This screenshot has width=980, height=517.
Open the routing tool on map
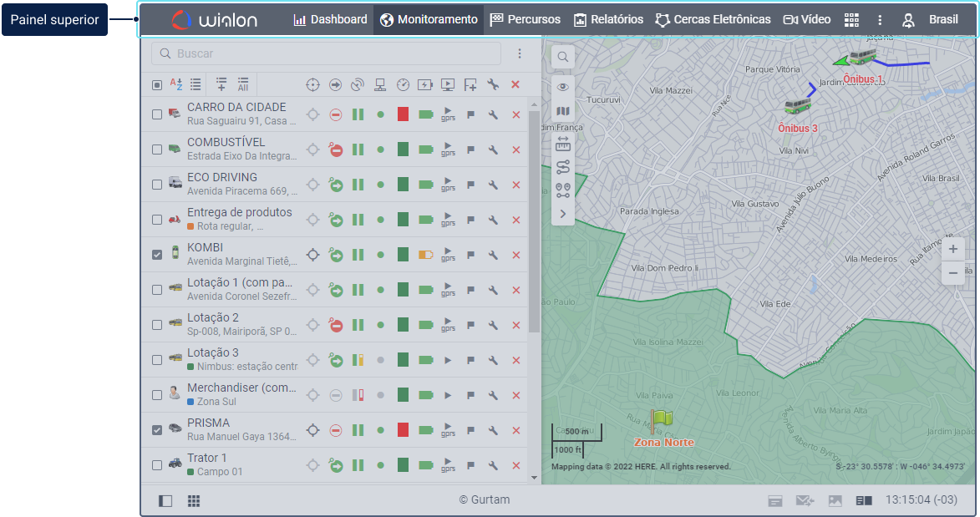click(563, 167)
